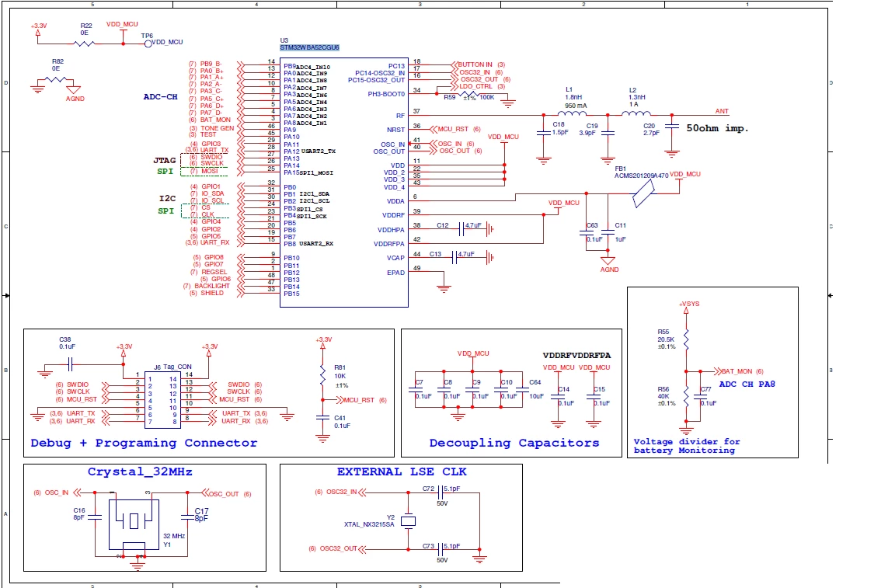The image size is (895, 588).
Task: Click the C64 10uF decoupling capacitor
Action: coord(522,391)
